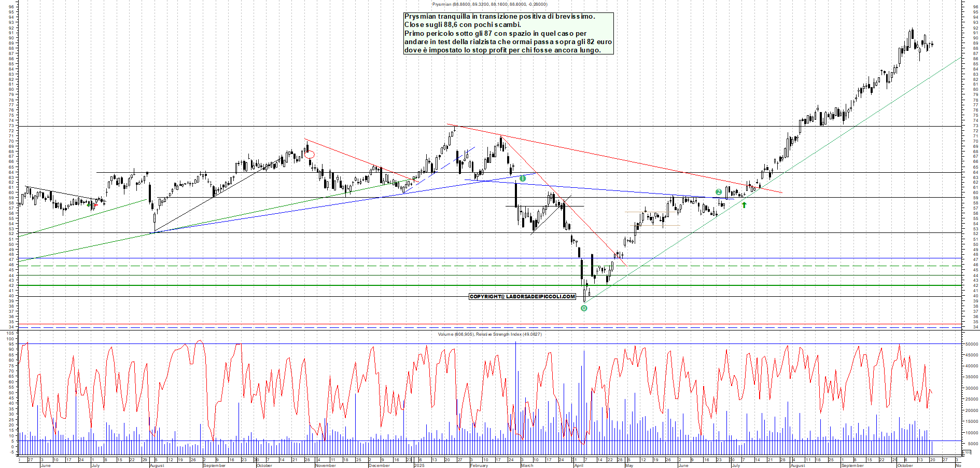Image resolution: width=980 pixels, height=468 pixels.
Task: Click the green circle marker labeled 2
Action: pyautogui.click(x=719, y=192)
